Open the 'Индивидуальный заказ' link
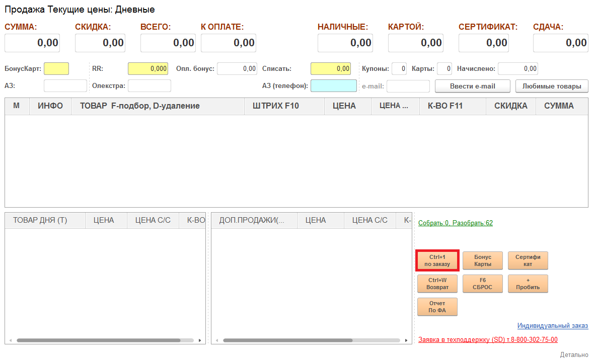 (552, 326)
